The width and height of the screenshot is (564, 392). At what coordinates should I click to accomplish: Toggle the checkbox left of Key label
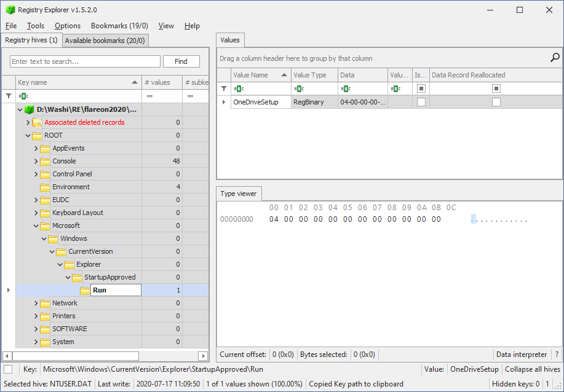pos(8,369)
